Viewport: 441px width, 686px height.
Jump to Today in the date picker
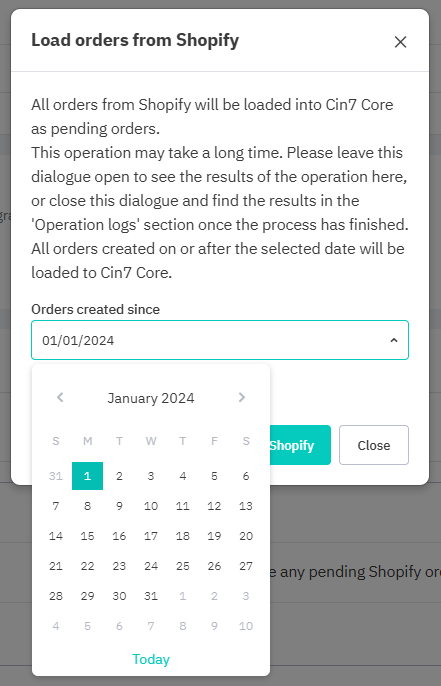(x=151, y=659)
